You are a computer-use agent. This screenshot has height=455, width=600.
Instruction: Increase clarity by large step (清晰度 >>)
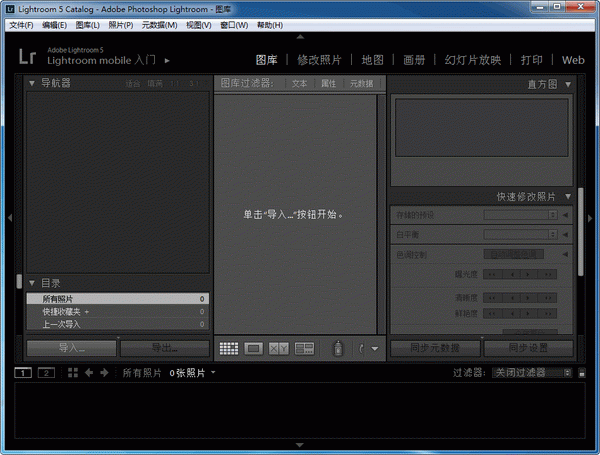click(547, 298)
